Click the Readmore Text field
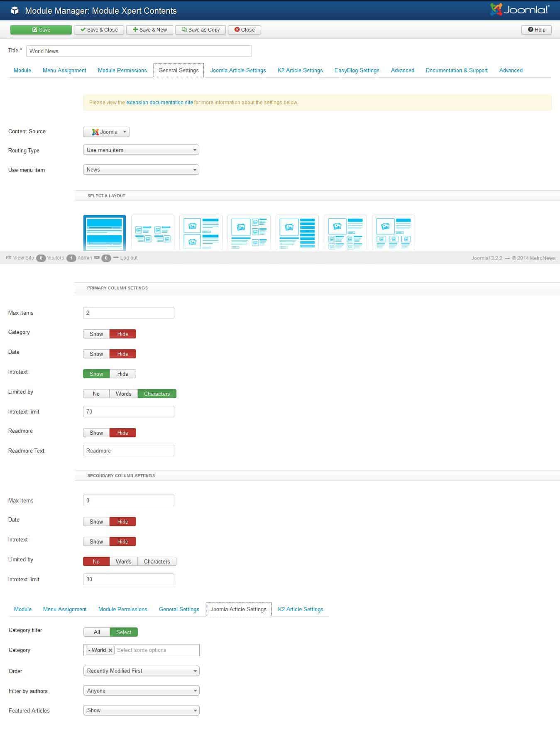 [x=129, y=451]
